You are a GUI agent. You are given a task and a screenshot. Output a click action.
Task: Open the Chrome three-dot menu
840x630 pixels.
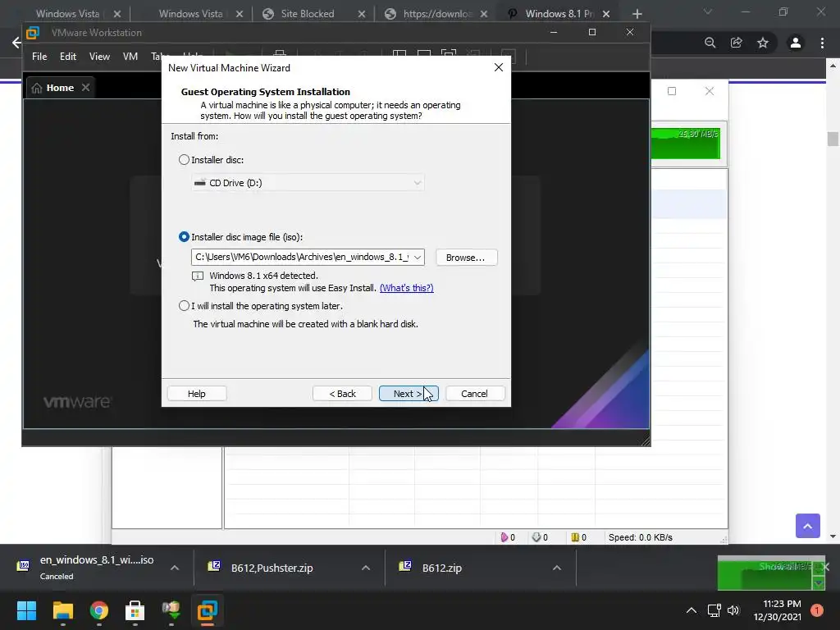pyautogui.click(x=822, y=43)
